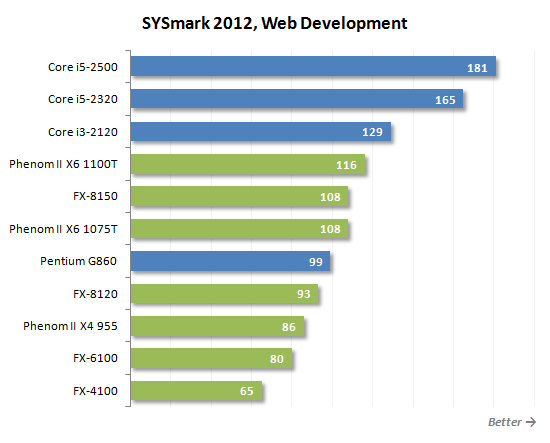Image resolution: width=550 pixels, height=443 pixels.
Task: Click the arrow icon next to Better
Action: click(x=531, y=422)
